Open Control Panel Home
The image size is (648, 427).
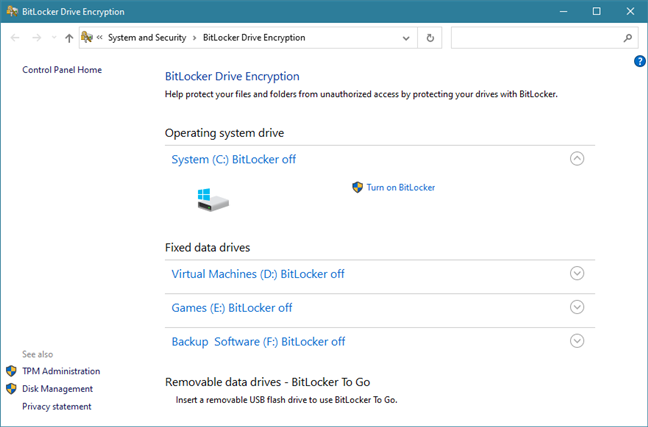[x=62, y=70]
